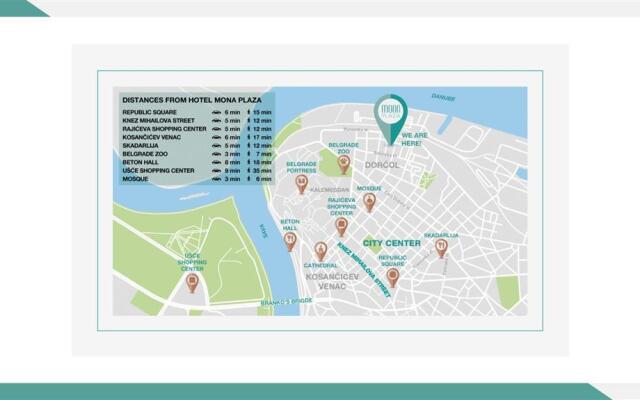This screenshot has width=640, height=400.
Task: Click the 'KOSANČIĆEV VENAC' district map label
Action: [332, 282]
